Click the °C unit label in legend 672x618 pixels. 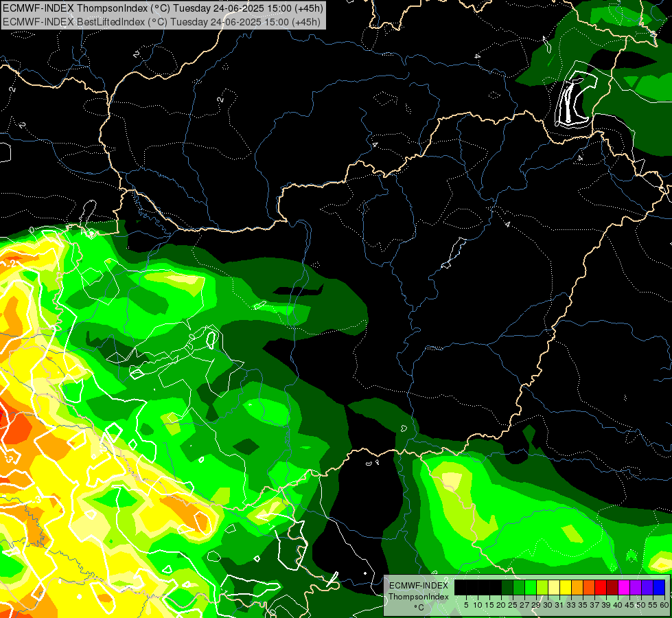click(x=419, y=607)
